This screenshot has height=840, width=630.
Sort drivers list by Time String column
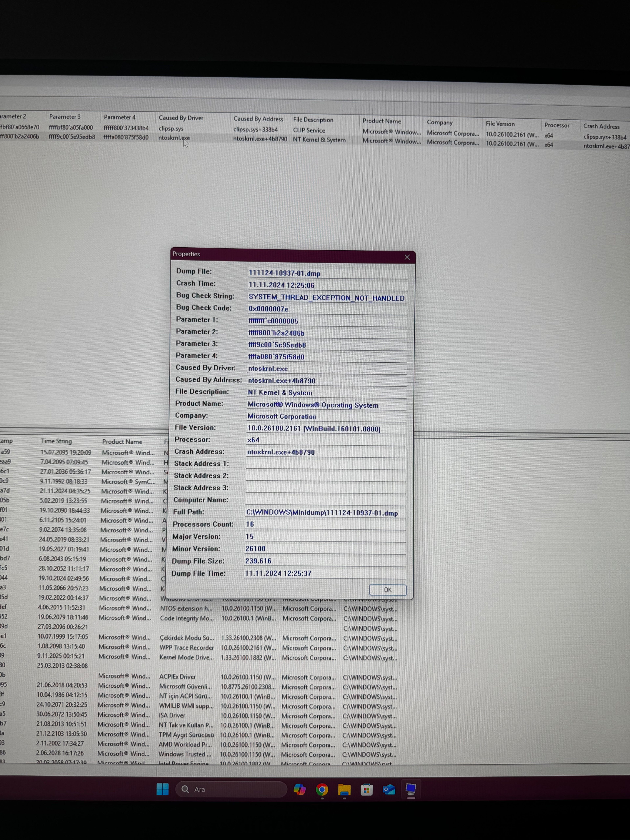coord(56,441)
